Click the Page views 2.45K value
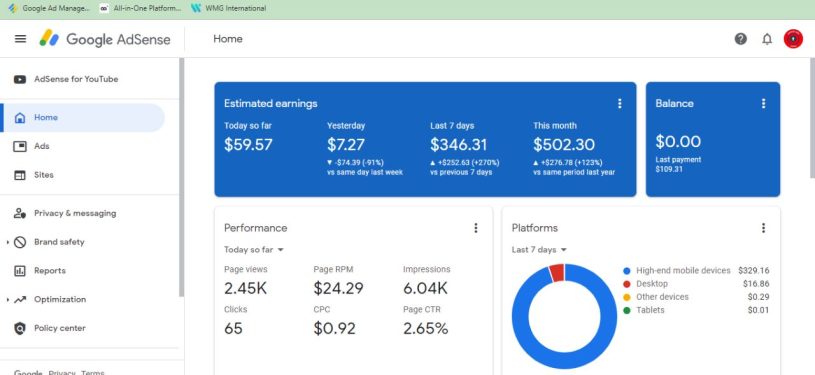The height and width of the screenshot is (375, 815). pos(245,288)
